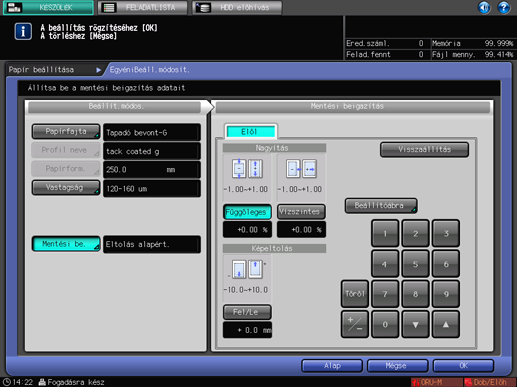
Task: Switch to the KÉSZÜLÉK tab
Action: [x=48, y=7]
